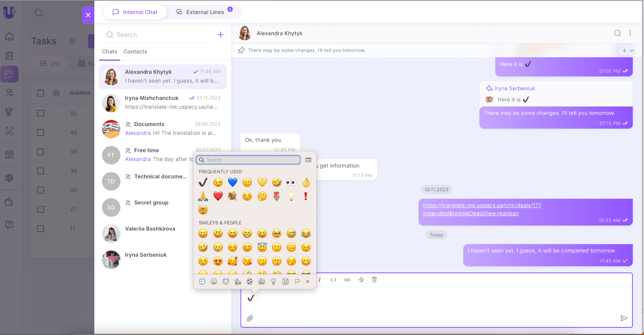The image size is (644, 335).
Task: Close the chat panel with X button
Action: pos(88,15)
